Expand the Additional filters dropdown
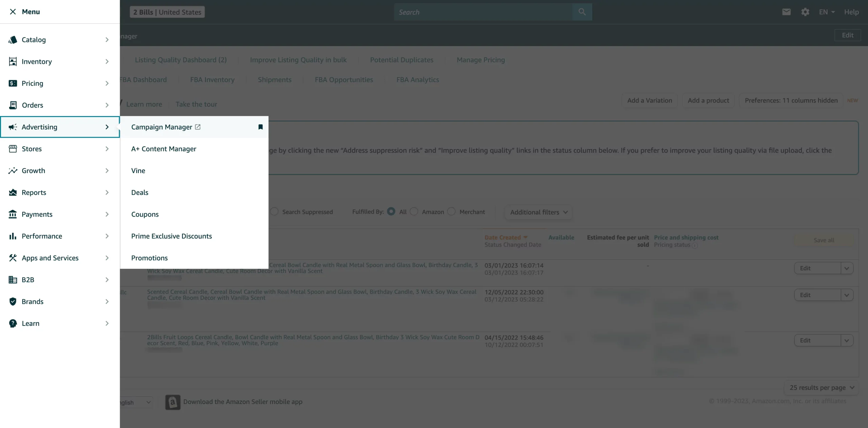868x428 pixels. pos(538,212)
